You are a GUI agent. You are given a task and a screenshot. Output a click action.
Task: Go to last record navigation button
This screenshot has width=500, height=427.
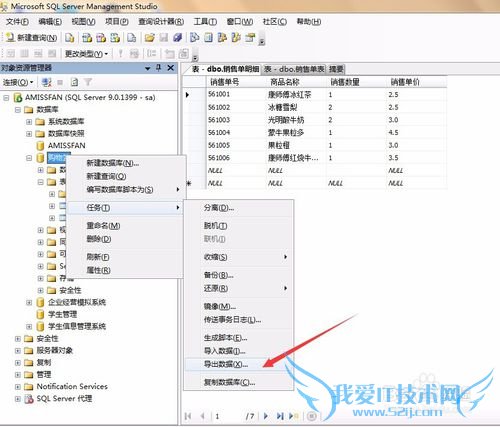click(x=280, y=416)
